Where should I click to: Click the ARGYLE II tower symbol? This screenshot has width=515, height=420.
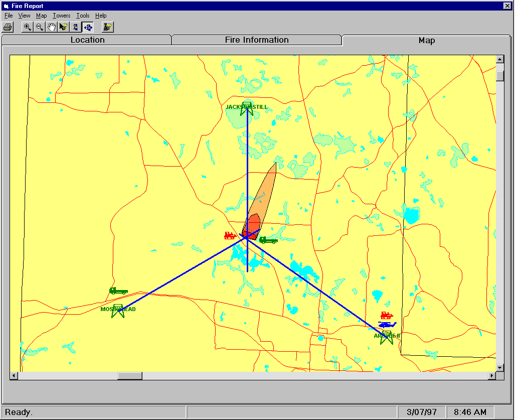[387, 338]
